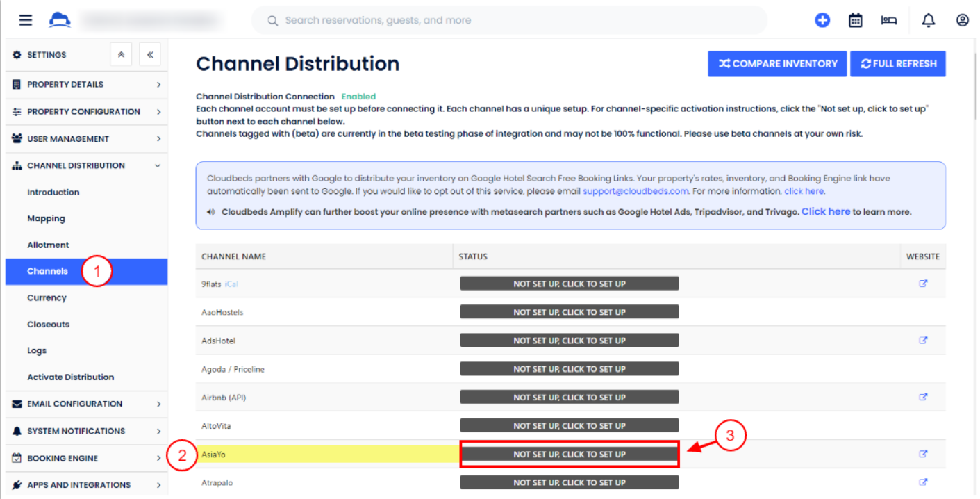Image resolution: width=980 pixels, height=499 pixels.
Task: Click the Full Refresh button
Action: tap(898, 64)
